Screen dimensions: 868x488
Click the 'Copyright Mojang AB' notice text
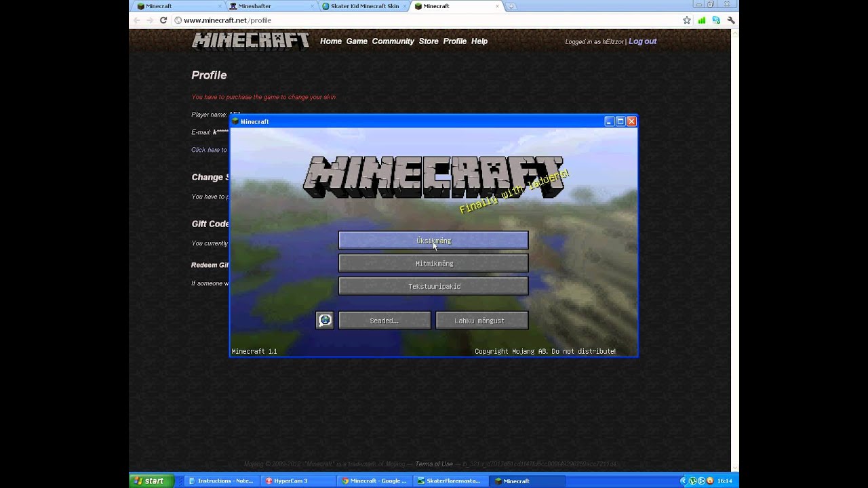545,351
